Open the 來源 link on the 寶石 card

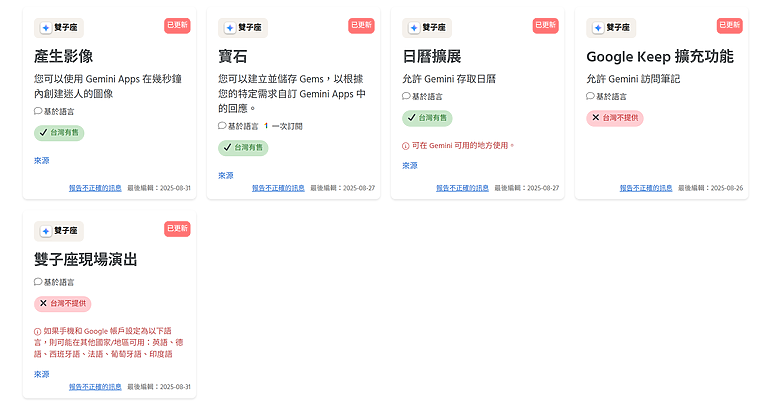(226, 176)
